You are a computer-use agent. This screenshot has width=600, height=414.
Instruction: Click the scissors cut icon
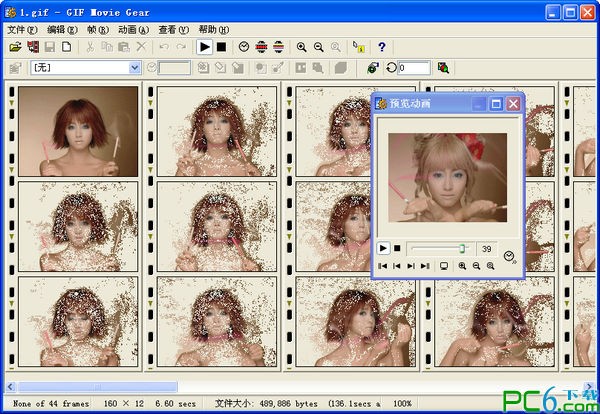pyautogui.click(x=90, y=47)
